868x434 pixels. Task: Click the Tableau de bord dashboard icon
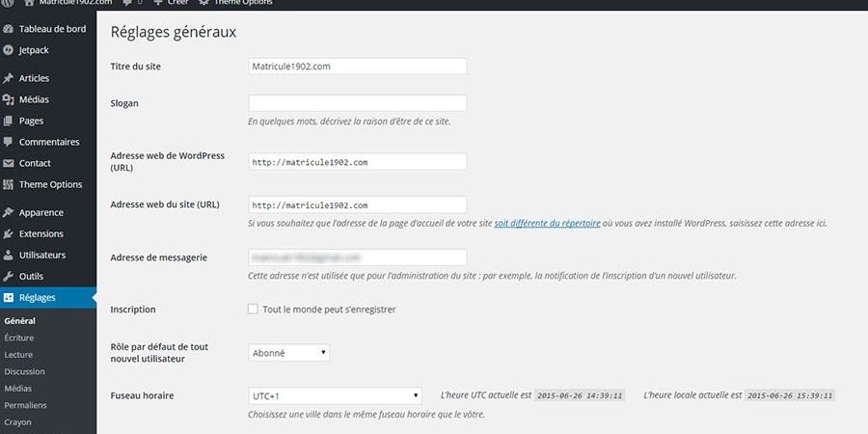pyautogui.click(x=8, y=29)
